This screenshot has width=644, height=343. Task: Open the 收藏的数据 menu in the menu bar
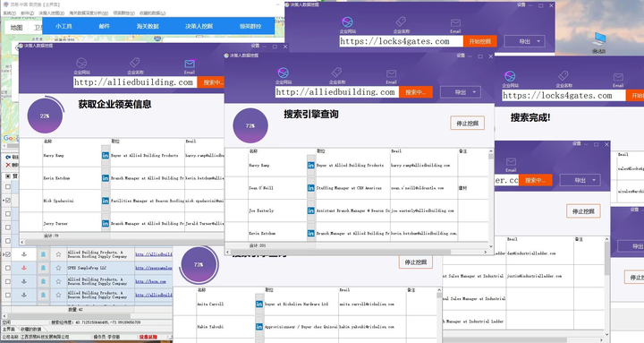pos(152,13)
